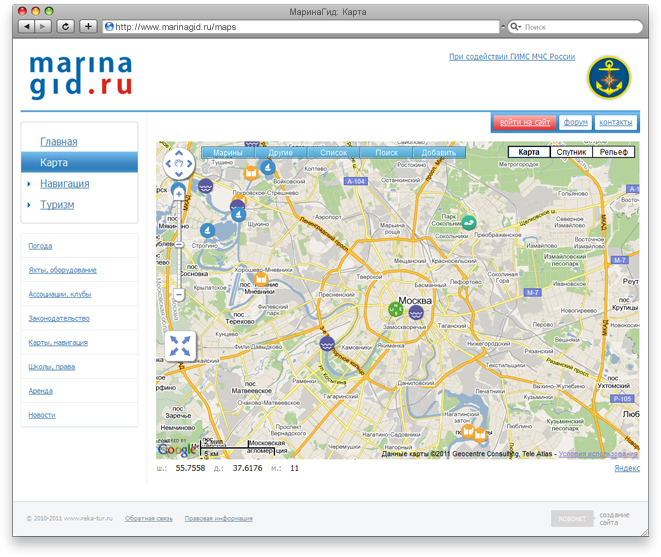
Task: Select the Карта sidebar item
Action: point(79,162)
